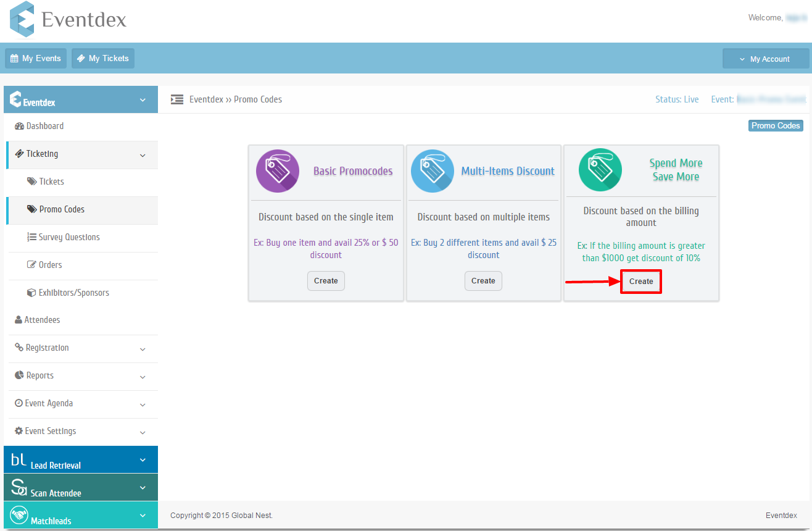Click the Matchleads handshake icon
Screen dimensions: 812x531
(19, 515)
